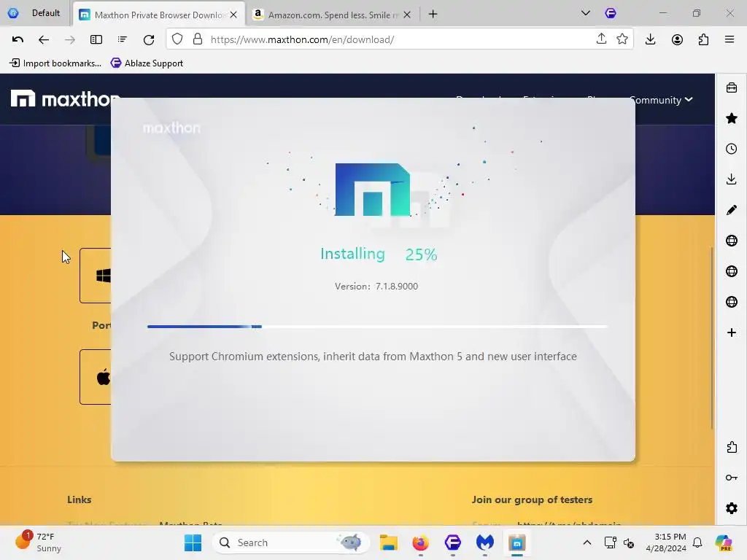Open File Explorer from taskbar
Viewport: 747px width, 560px height.
(388, 542)
